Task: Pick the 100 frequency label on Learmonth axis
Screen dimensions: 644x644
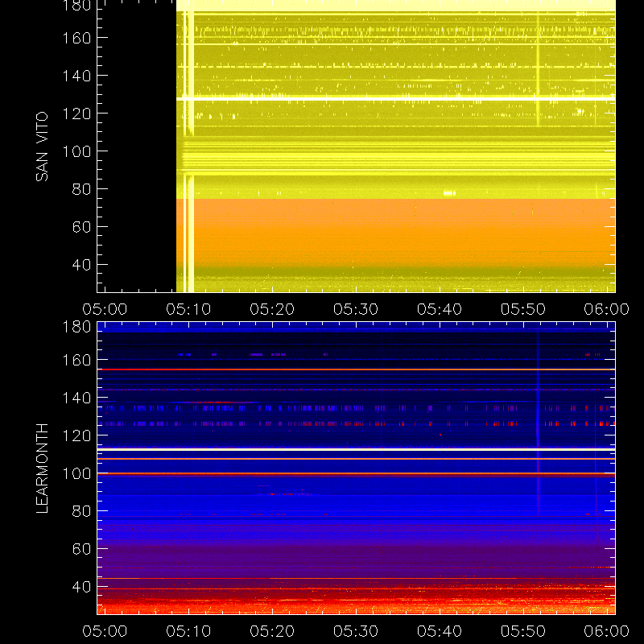Action: [x=76, y=473]
